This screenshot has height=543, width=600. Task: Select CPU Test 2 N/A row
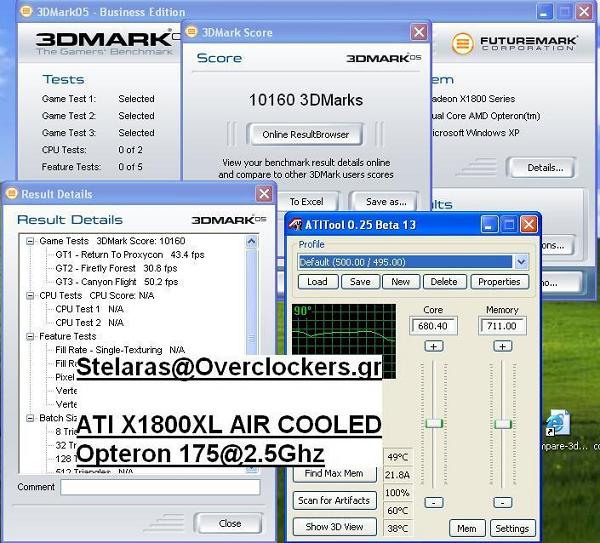coord(89,323)
